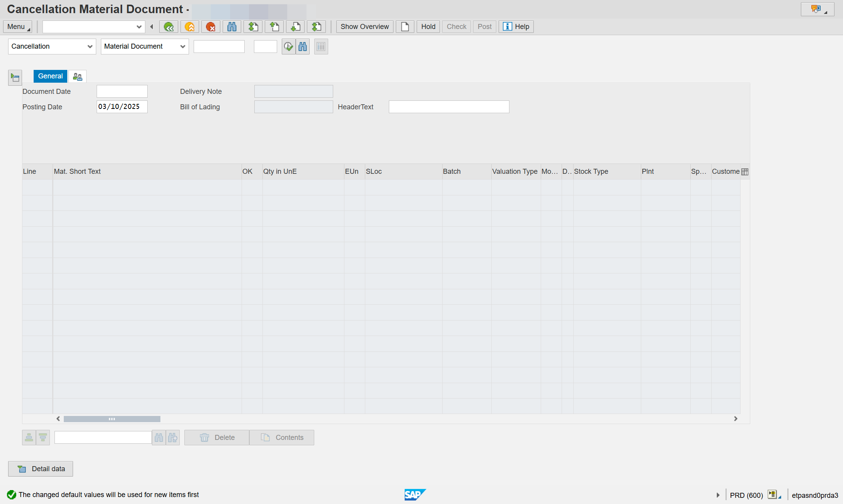Screen dimensions: 843x504
Task: Click binoculars search icon beside Execute
Action: [303, 47]
